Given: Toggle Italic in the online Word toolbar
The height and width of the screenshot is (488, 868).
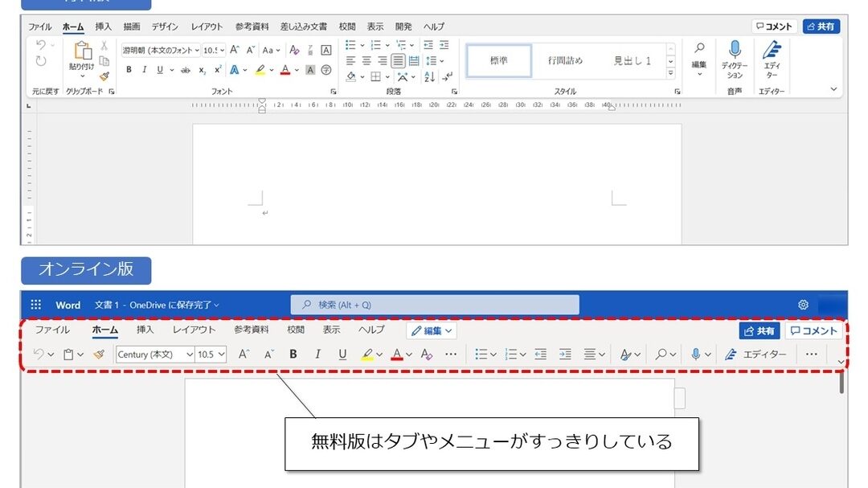Looking at the screenshot, I should [x=317, y=354].
